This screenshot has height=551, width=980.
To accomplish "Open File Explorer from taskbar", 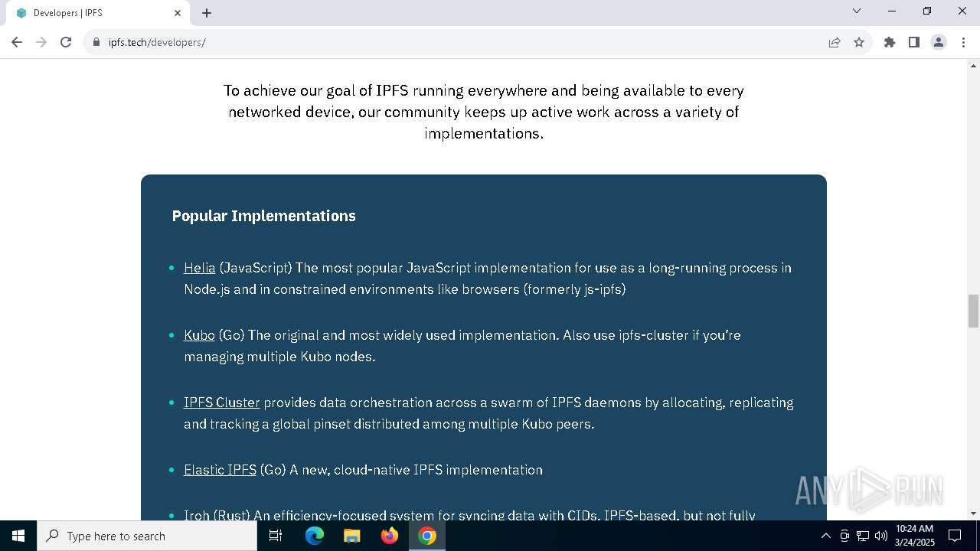I will [x=351, y=536].
